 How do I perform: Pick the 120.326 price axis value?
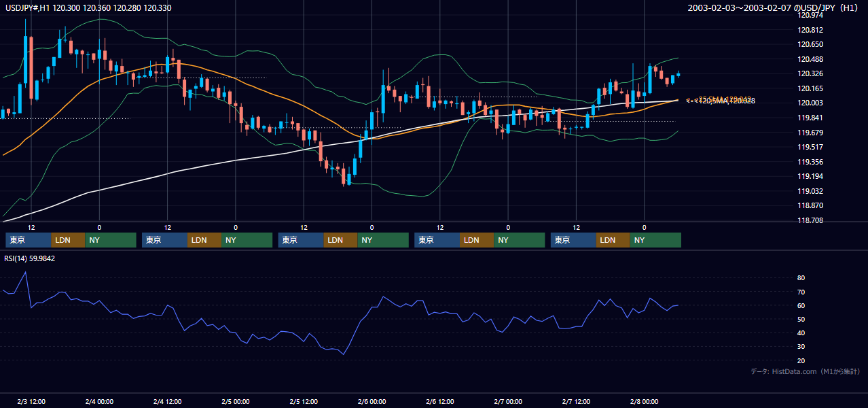coord(811,73)
